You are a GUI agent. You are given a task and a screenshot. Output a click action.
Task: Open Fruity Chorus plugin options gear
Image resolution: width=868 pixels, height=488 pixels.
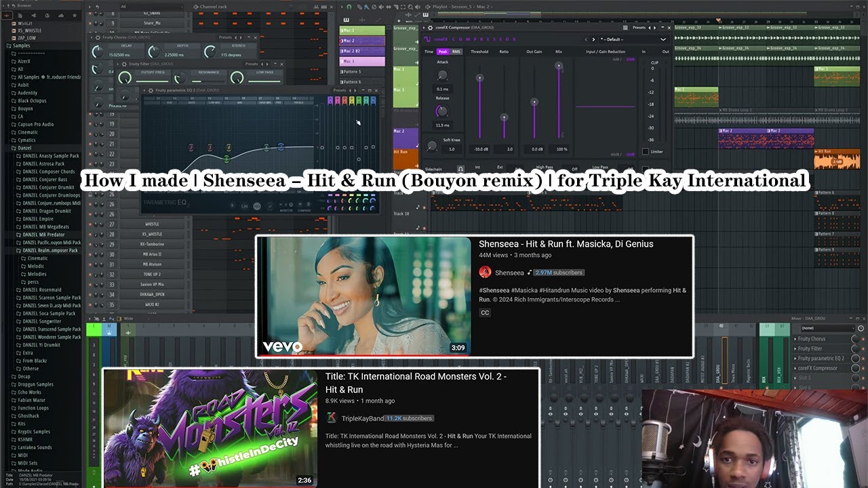pos(98,37)
